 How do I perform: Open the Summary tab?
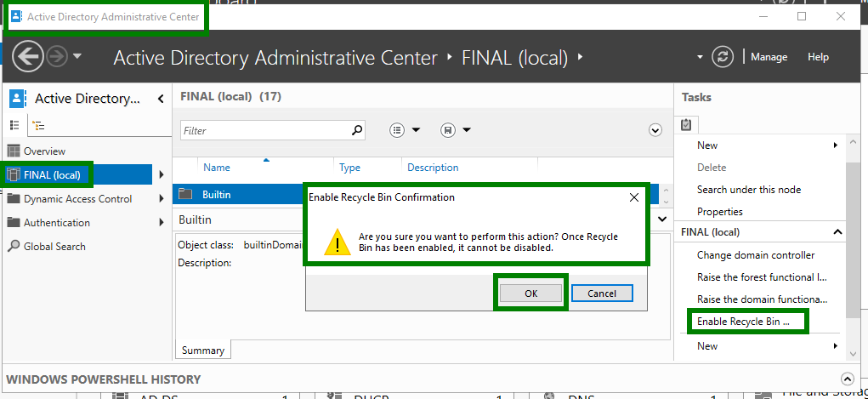tap(203, 351)
